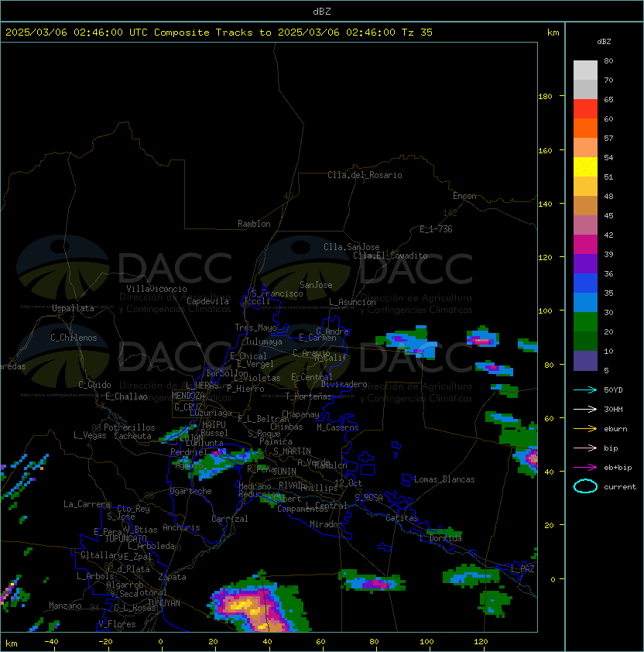The width and height of the screenshot is (644, 652).
Task: Click the Clla.SanJose label
Action: [351, 247]
